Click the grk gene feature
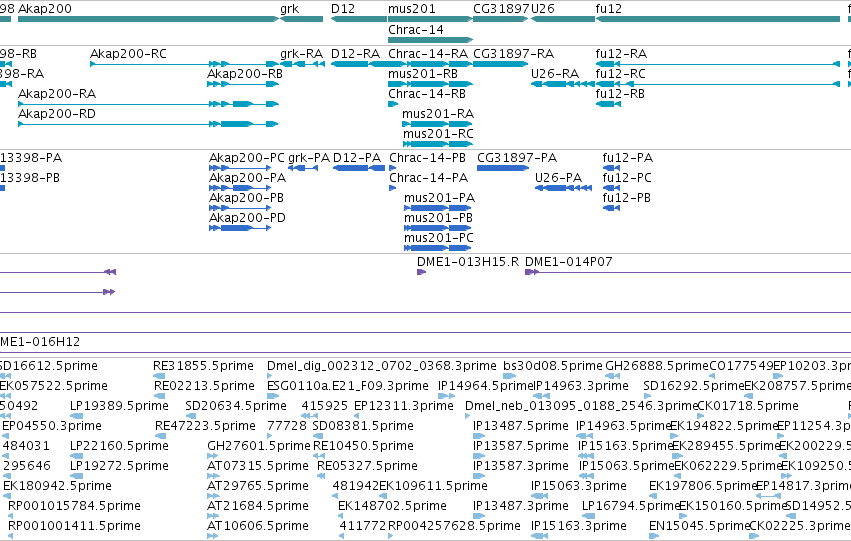Screen dimensions: 851x541 pos(301,19)
